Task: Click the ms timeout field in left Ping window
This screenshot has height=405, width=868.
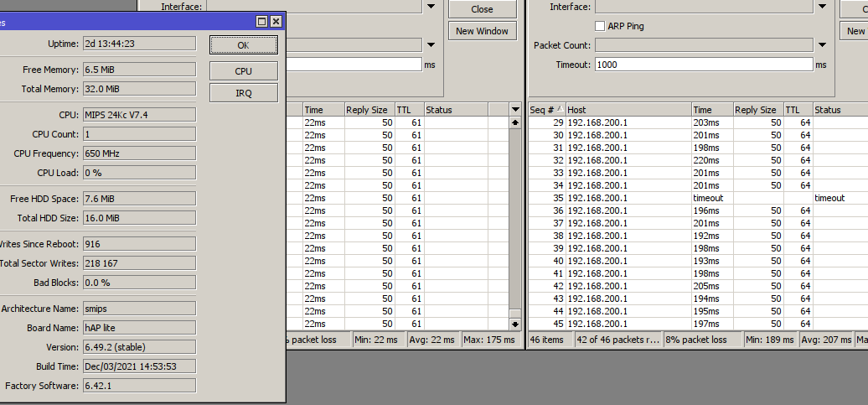Action: [x=354, y=65]
